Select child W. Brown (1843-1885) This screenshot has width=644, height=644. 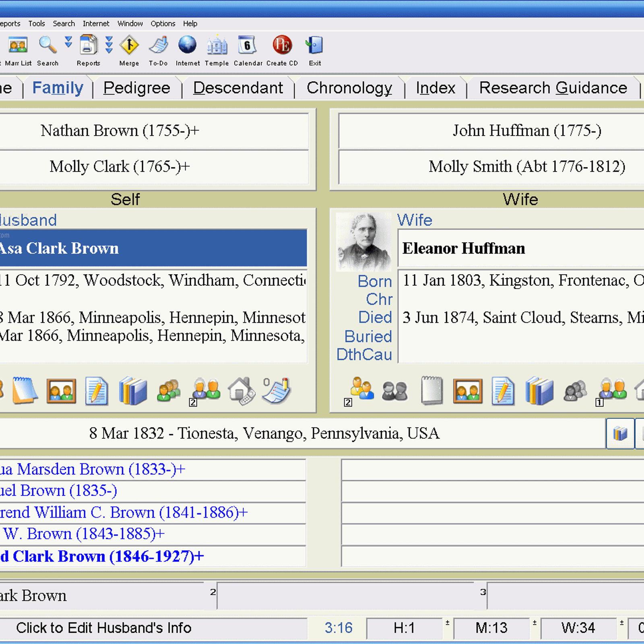coord(153,534)
